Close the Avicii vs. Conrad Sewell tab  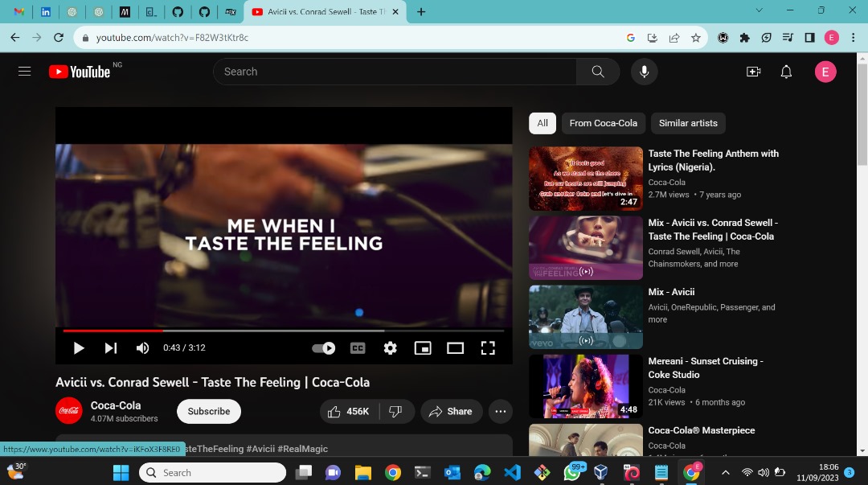click(x=395, y=11)
